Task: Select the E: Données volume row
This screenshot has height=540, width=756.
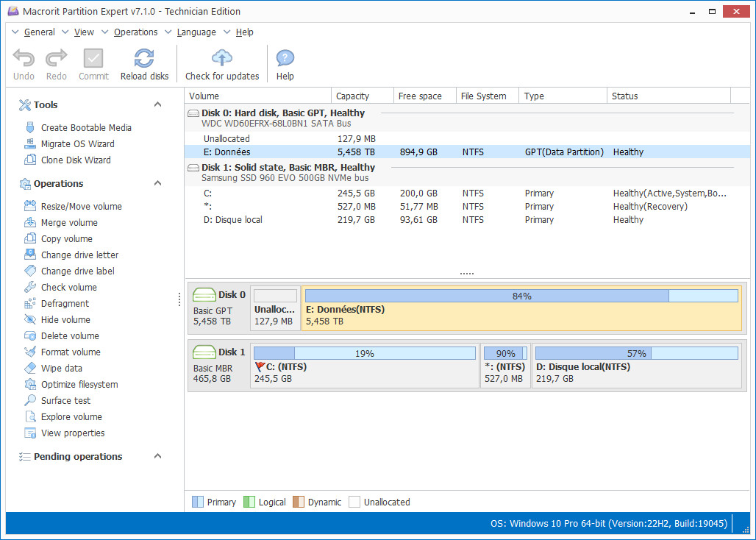Action: coord(467,152)
